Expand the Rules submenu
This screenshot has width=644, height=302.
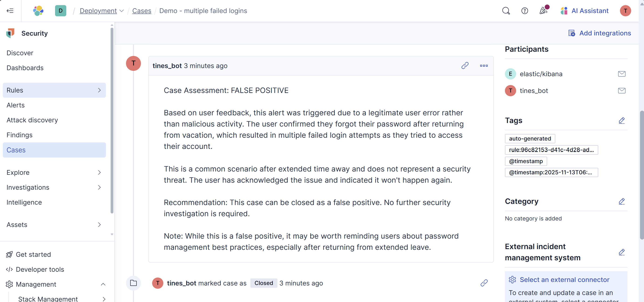click(99, 90)
